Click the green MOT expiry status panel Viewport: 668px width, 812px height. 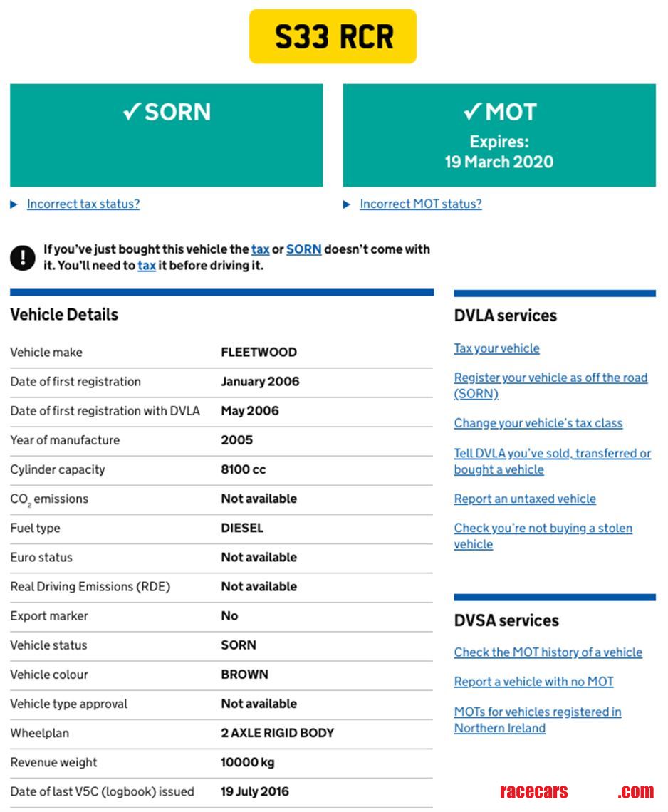coord(499,135)
